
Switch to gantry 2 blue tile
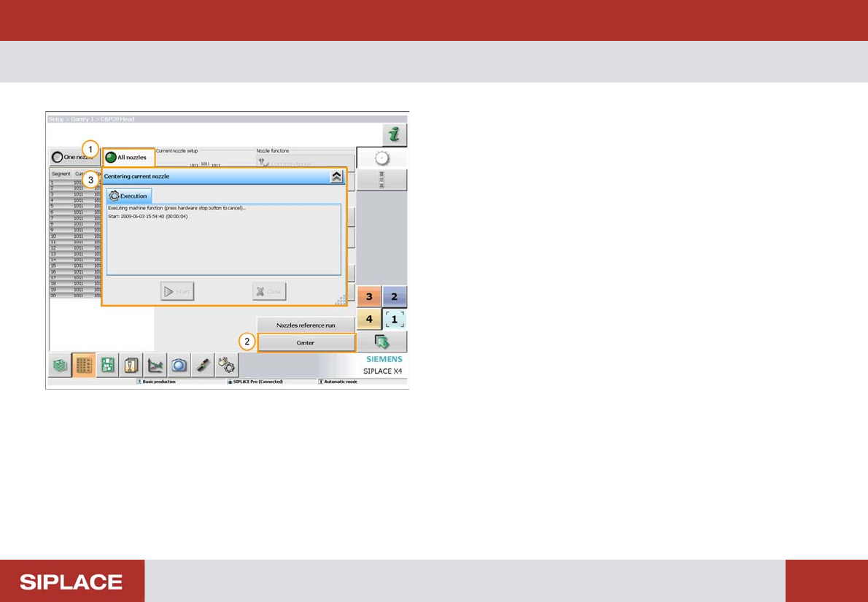(x=394, y=297)
